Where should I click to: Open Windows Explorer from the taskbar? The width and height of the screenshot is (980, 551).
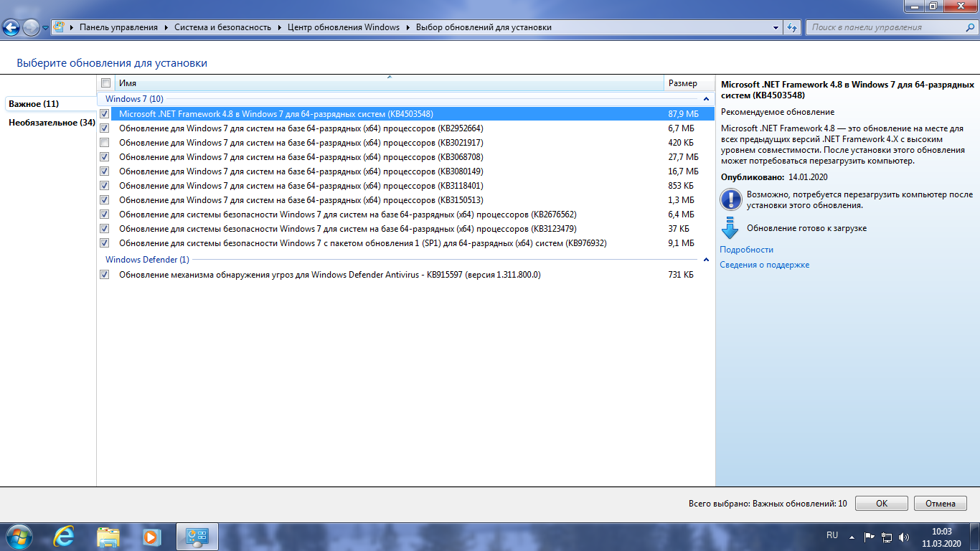click(108, 536)
